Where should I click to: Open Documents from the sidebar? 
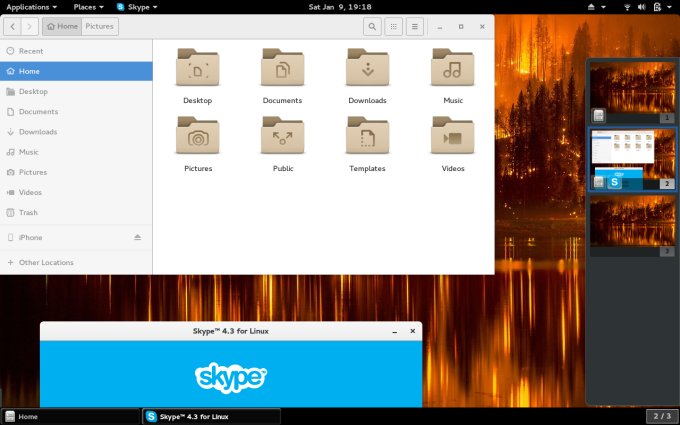[x=76, y=111]
